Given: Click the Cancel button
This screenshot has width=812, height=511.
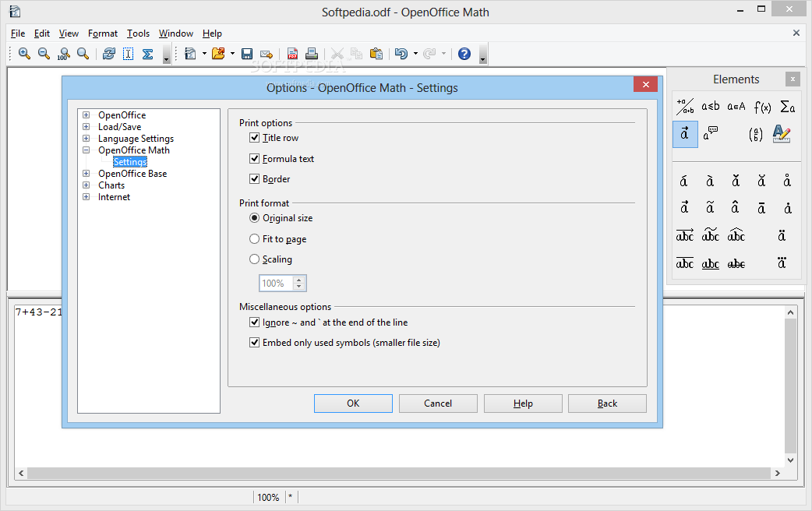Looking at the screenshot, I should 438,404.
